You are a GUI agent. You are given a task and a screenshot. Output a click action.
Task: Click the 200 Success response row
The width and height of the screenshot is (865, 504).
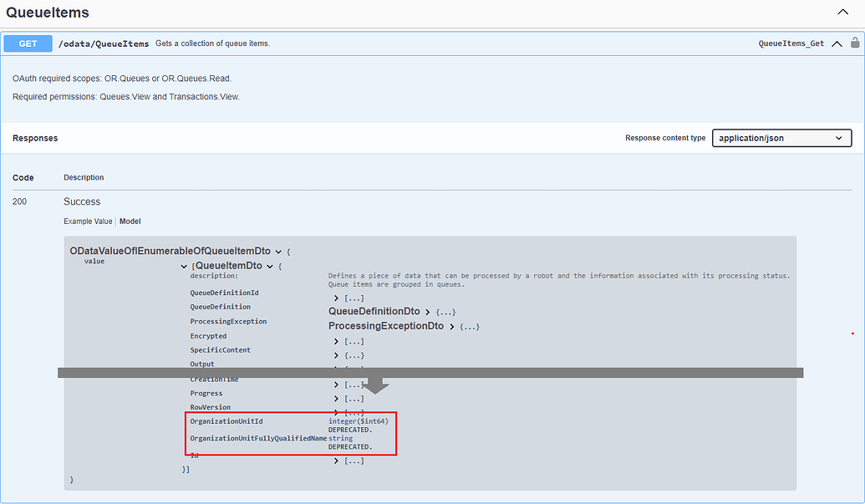click(x=82, y=201)
